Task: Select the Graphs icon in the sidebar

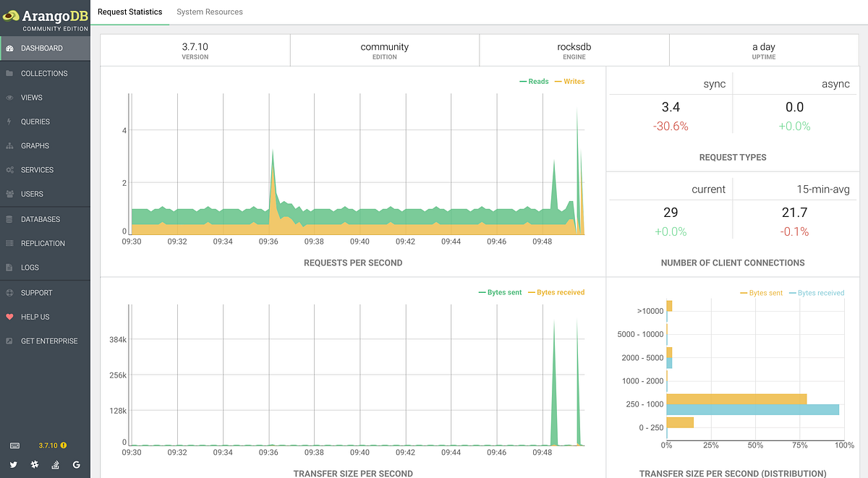Action: 10,145
